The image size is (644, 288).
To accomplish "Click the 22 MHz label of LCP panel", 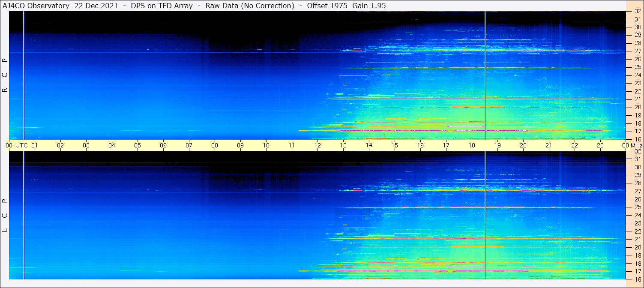I will (637, 231).
